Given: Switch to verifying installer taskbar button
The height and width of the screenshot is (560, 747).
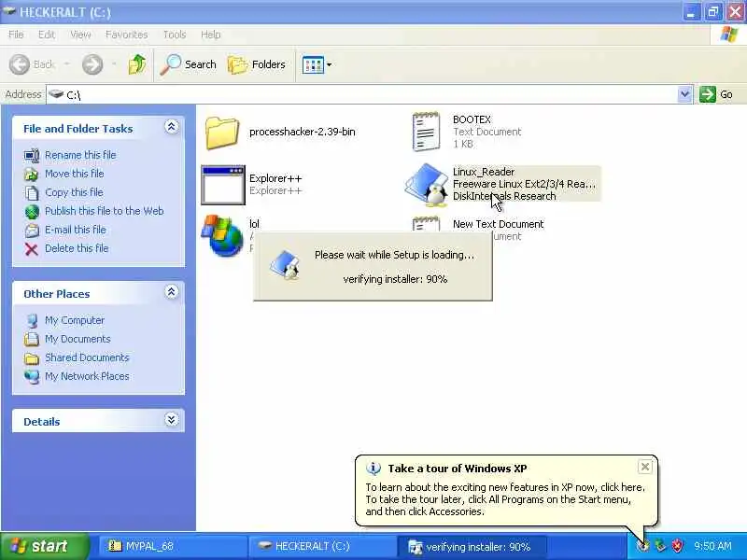Looking at the screenshot, I should pos(472,547).
